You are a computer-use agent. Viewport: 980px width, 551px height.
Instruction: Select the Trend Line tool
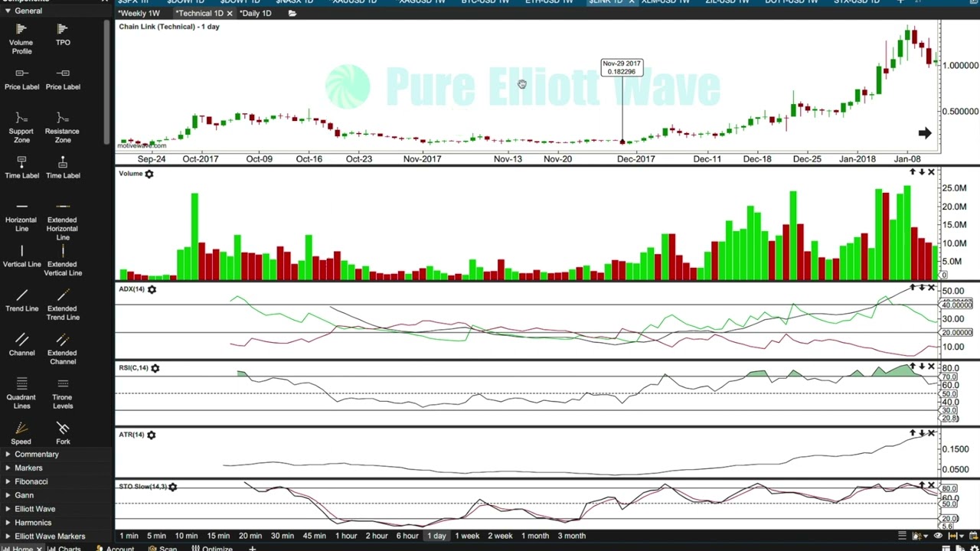pyautogui.click(x=21, y=301)
